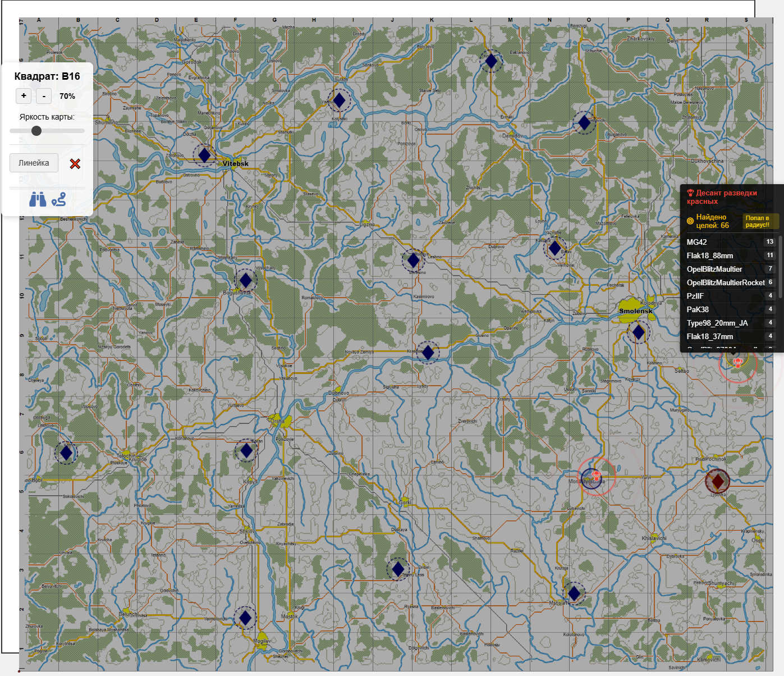Click paratrooper marker at Monastyrshchina
The height and width of the screenshot is (676, 784).
(x=597, y=477)
